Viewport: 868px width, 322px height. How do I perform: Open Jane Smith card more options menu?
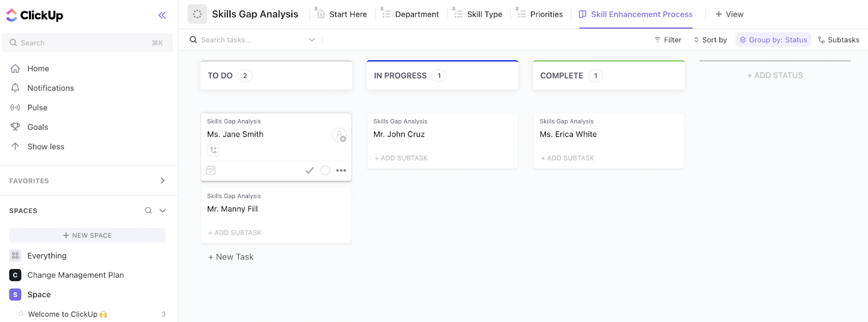click(x=341, y=171)
